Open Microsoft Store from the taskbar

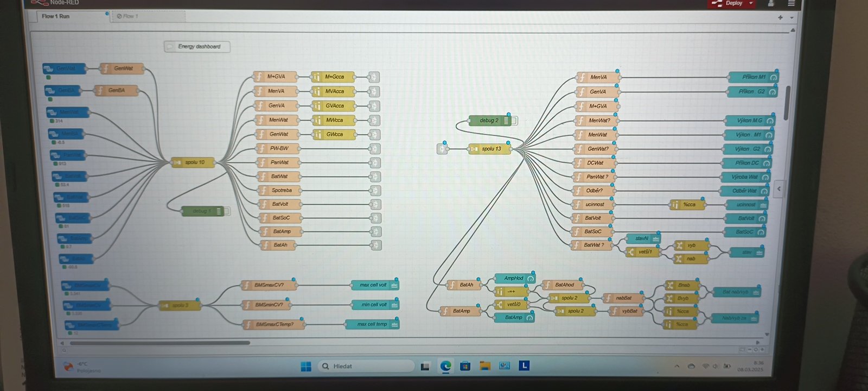(465, 367)
